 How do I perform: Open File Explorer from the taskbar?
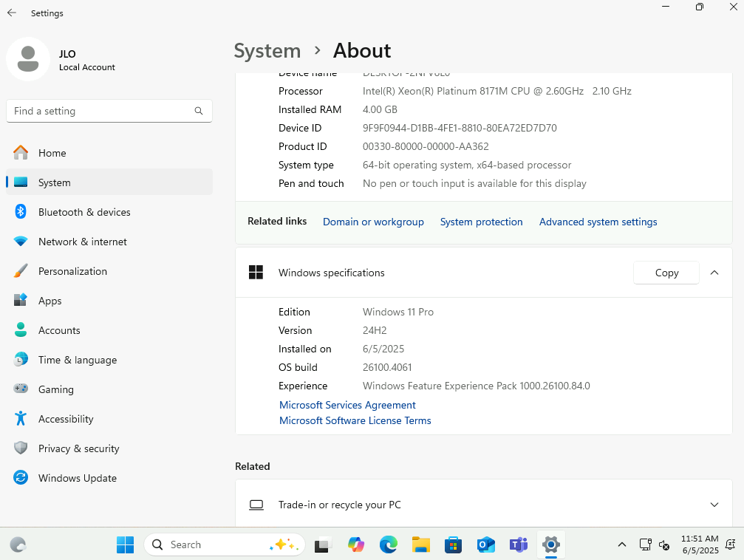pyautogui.click(x=421, y=544)
